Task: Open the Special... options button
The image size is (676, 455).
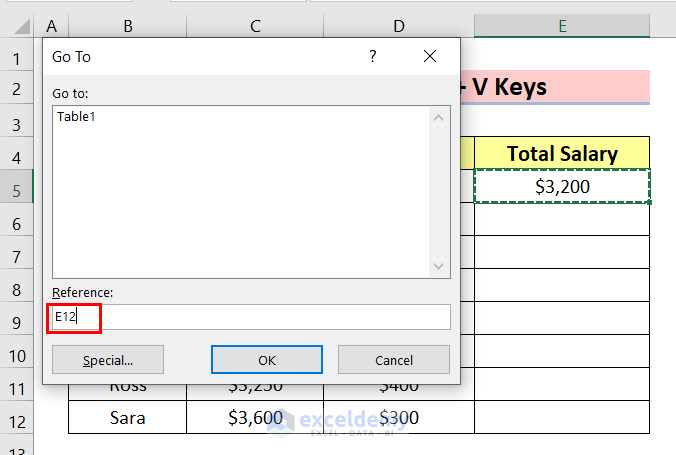Action: coord(108,360)
